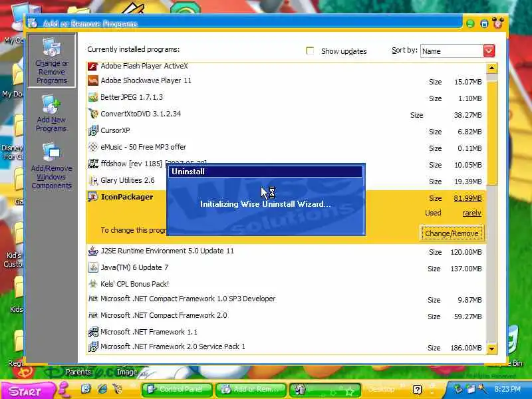Click the .NET Framework 2.0 Service Pack icon
This screenshot has width=532, height=399.
[93, 346]
